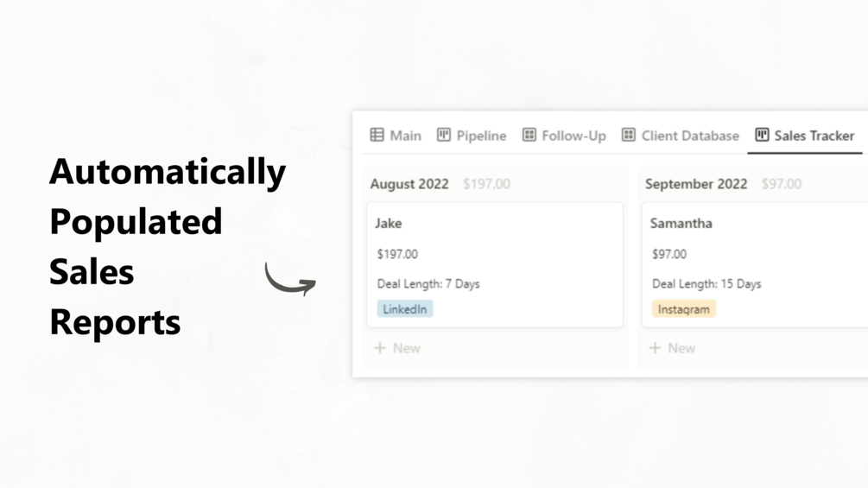
Task: Add New card to September 2022
Action: click(681, 348)
